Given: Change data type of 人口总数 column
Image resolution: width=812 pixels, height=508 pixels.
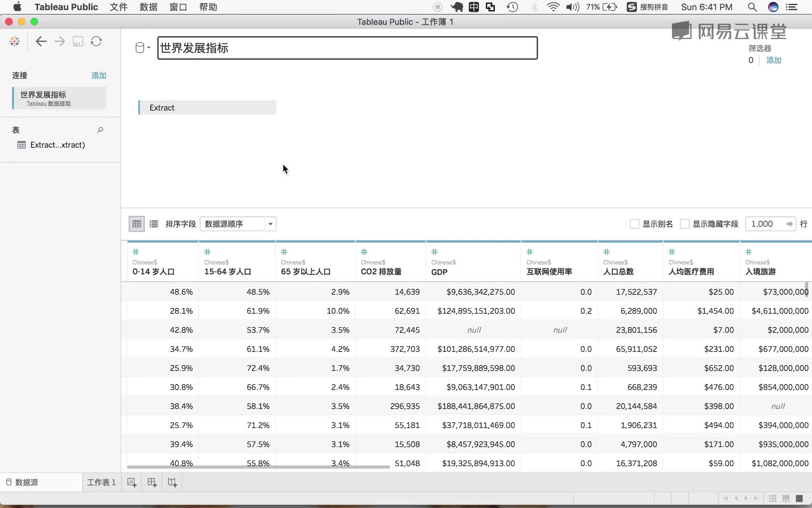Looking at the screenshot, I should 606,252.
